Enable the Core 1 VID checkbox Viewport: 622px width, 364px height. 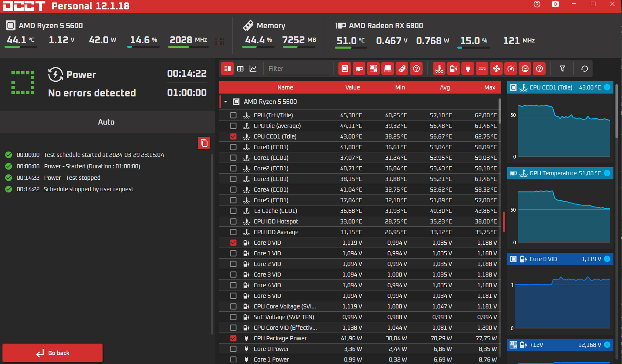click(x=233, y=253)
